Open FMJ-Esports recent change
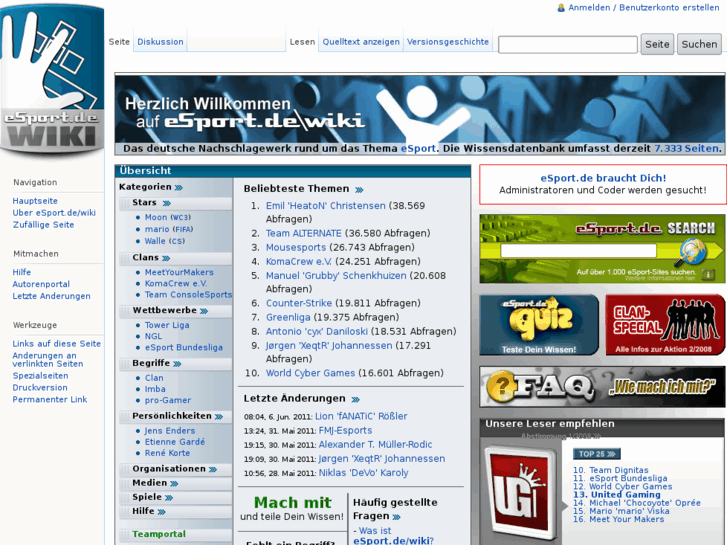 pos(345,430)
